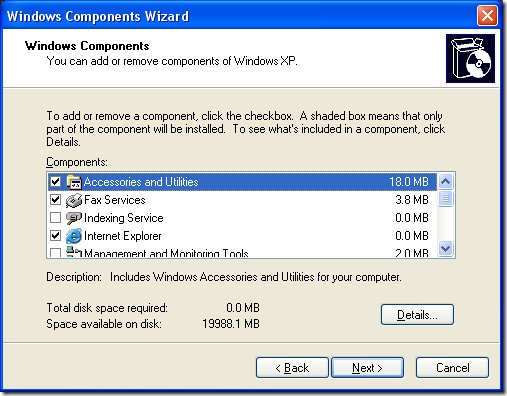Uncheck the Accessories and Utilities checkbox

[x=55, y=182]
